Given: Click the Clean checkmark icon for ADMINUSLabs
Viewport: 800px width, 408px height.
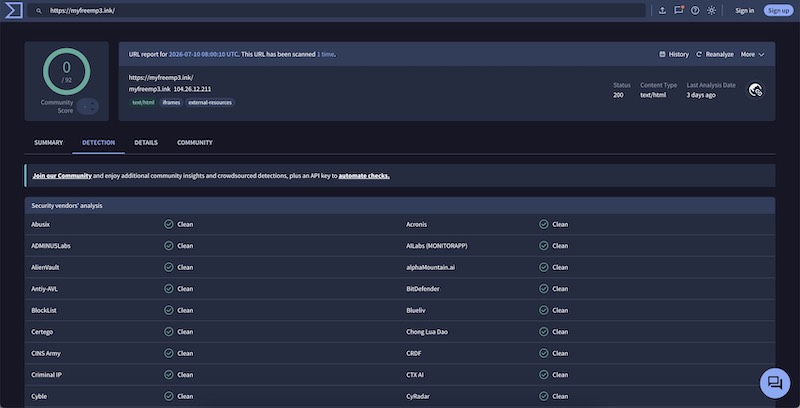Looking at the screenshot, I should click(x=168, y=245).
